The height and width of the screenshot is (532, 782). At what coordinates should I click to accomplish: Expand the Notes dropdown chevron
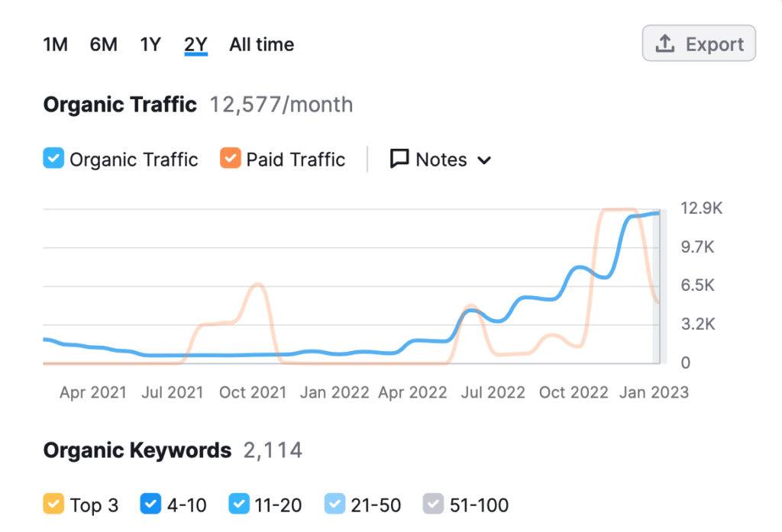(483, 160)
